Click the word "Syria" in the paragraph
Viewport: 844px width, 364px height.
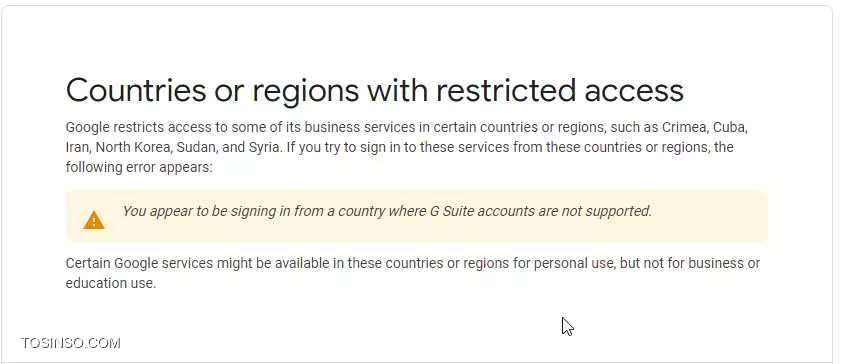point(263,148)
